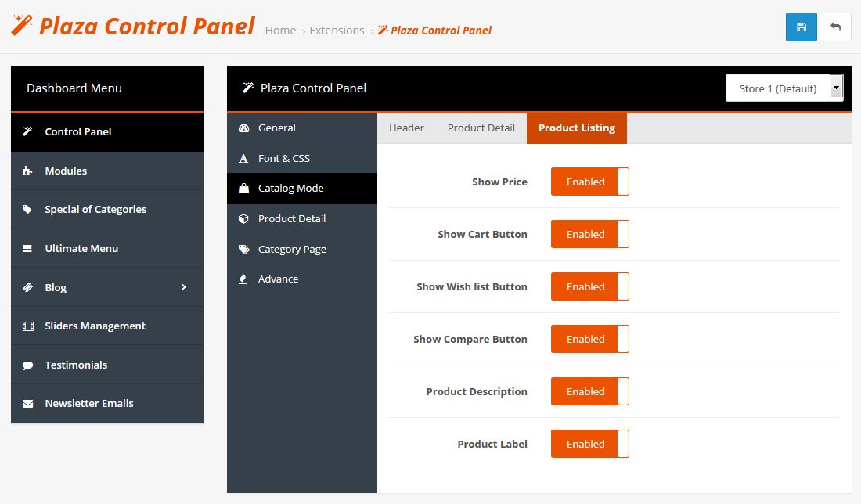The width and height of the screenshot is (861, 504).
Task: Click the Extensions breadcrumb link
Action: point(337,31)
